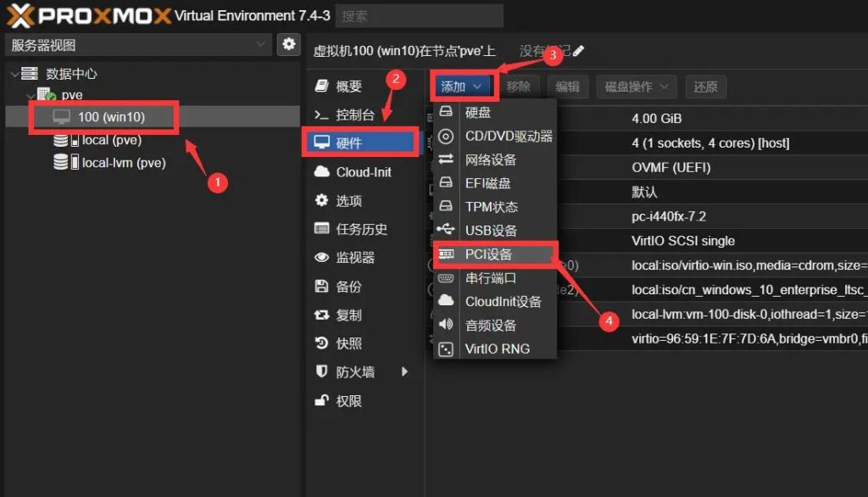Screen dimensions: 868x497
Task: Choose 网络设备 from the Add menu
Action: point(495,159)
